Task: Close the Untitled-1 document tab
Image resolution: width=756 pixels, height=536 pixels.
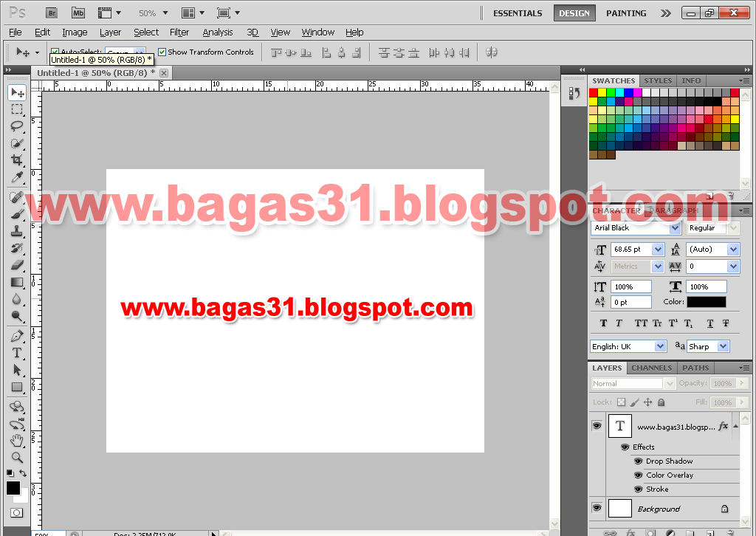Action: point(164,73)
